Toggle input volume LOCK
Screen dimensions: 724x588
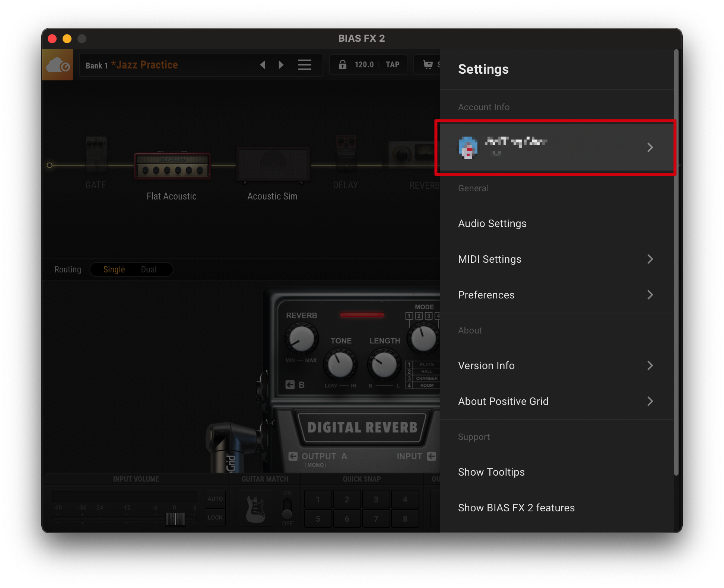click(215, 518)
